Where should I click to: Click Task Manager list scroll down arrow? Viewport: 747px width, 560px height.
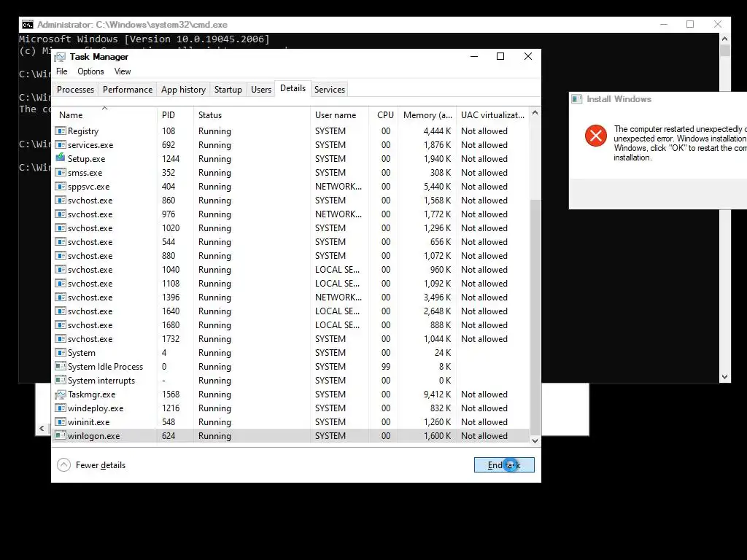[535, 441]
